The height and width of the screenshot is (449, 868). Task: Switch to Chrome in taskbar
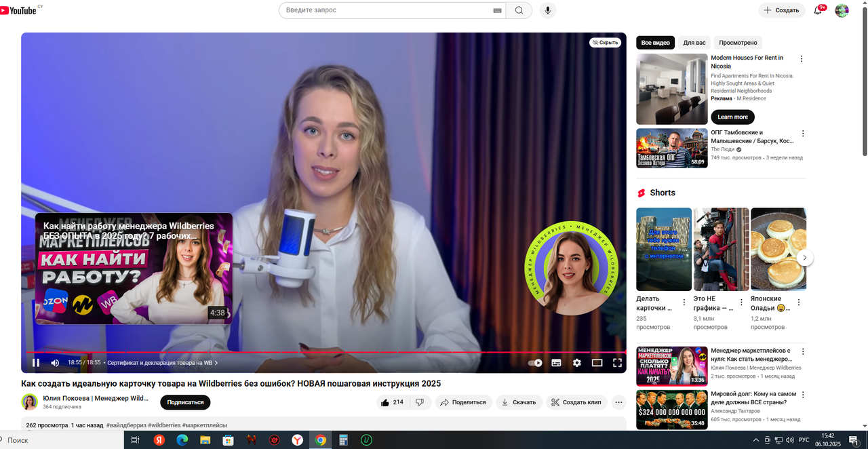(320, 440)
